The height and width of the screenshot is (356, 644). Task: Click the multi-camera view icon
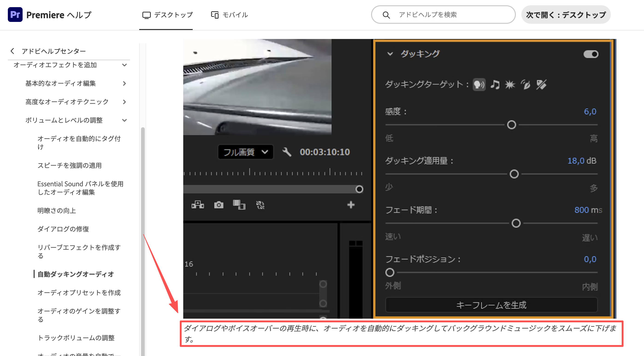coord(198,205)
